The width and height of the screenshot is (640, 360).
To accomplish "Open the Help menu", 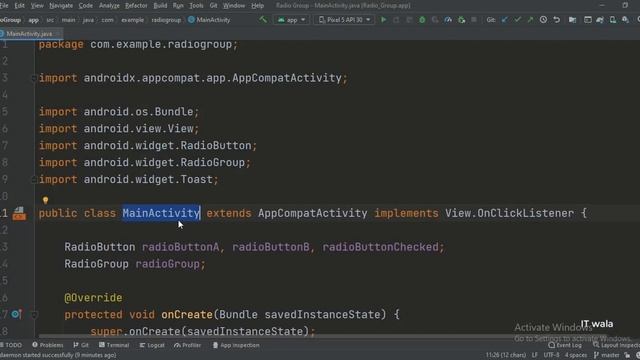I will point(257,6).
